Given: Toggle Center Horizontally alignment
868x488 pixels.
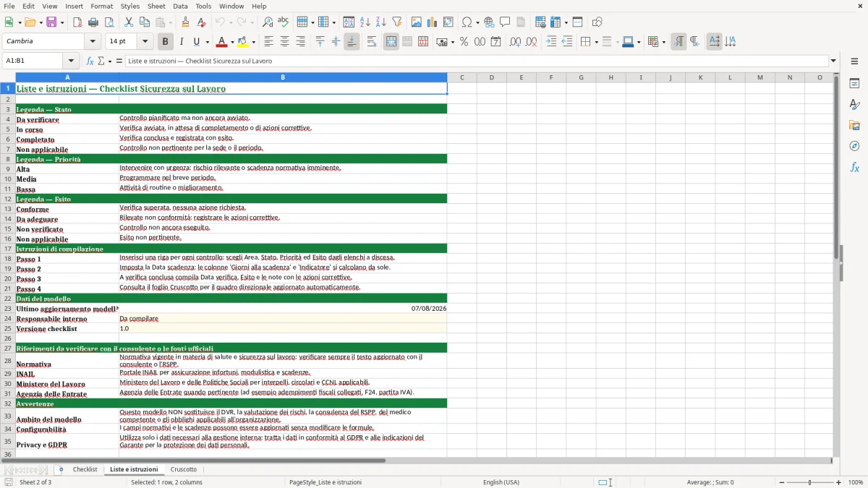Looking at the screenshot, I should tap(284, 42).
